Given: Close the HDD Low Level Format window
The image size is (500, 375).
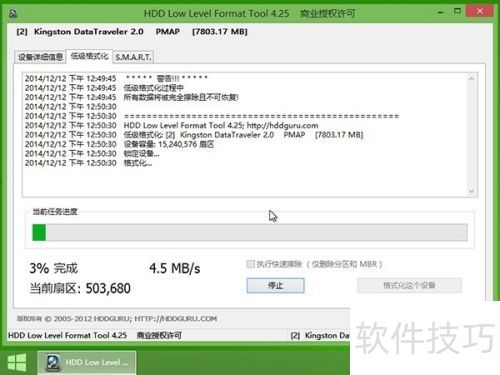Looking at the screenshot, I should click(x=480, y=11).
